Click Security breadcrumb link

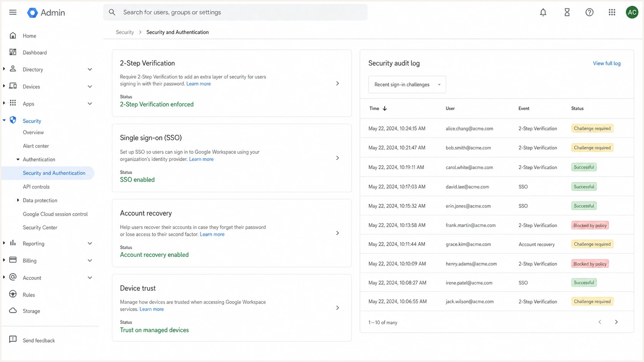125,32
